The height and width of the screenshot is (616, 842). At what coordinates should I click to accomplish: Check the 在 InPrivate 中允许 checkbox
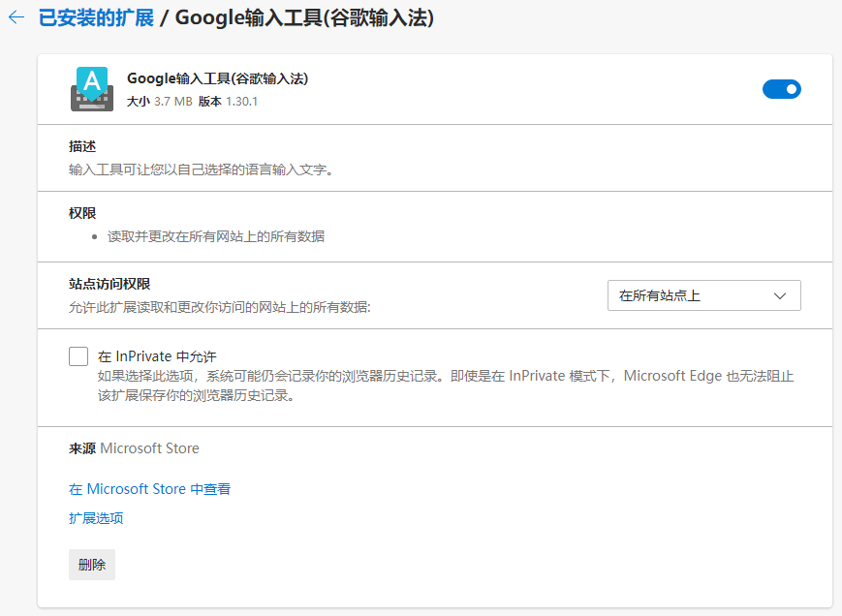78,356
